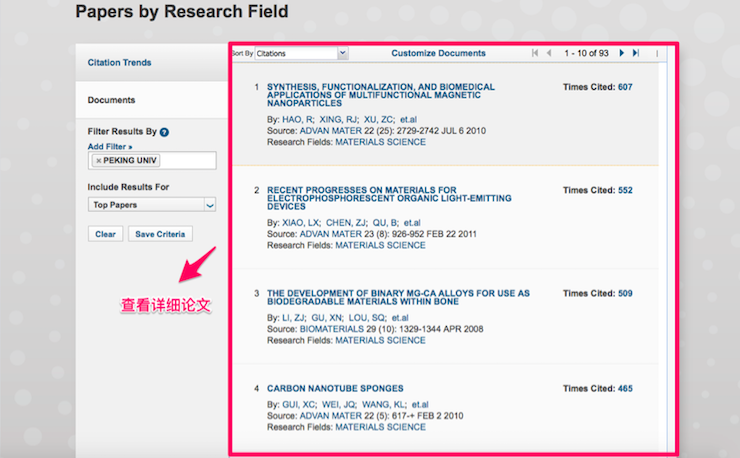Open the Add Filter link

tap(110, 146)
